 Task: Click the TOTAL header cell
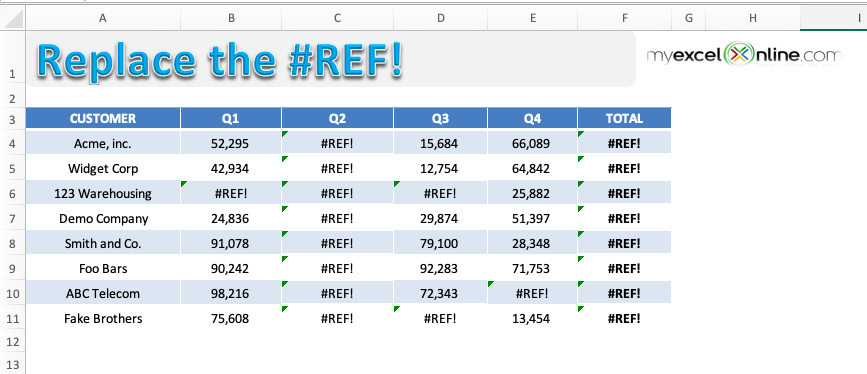click(624, 118)
